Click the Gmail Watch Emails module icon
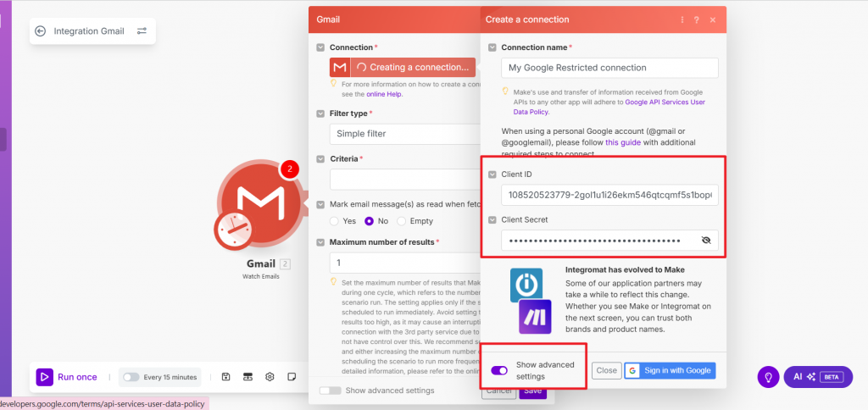Viewport: 868px width, 410px height. point(261,203)
